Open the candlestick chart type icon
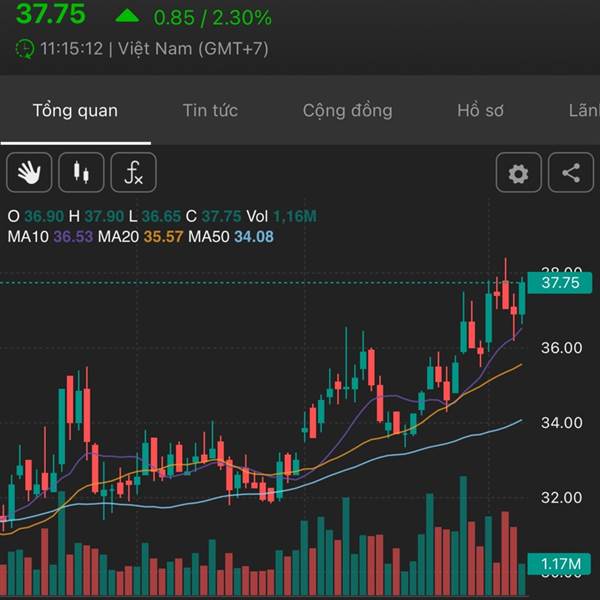 (81, 173)
